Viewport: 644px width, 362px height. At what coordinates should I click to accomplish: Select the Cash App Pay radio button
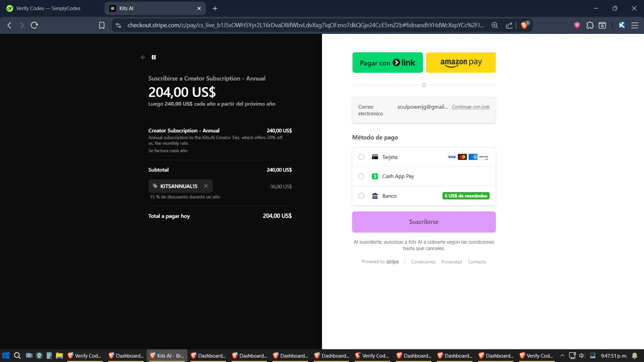click(361, 176)
